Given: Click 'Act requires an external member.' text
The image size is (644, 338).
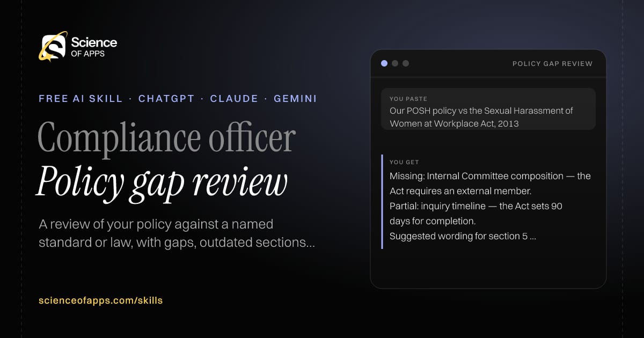Looking at the screenshot, I should pos(460,191).
